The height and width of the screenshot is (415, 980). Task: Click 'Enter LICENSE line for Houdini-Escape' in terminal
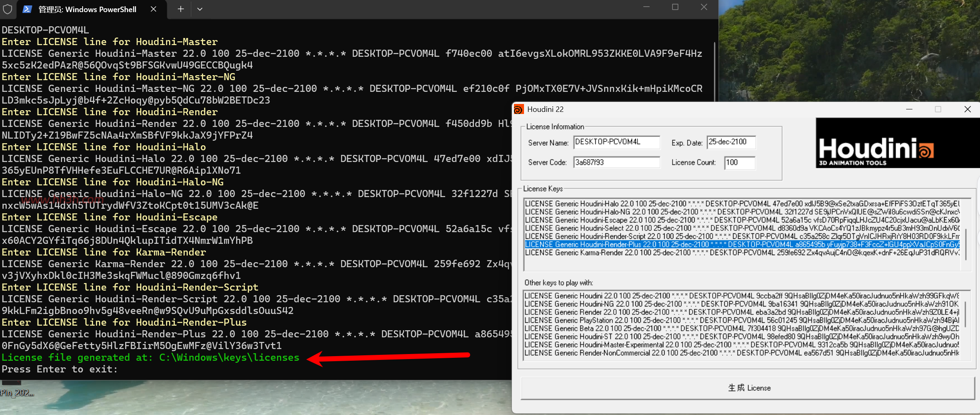(x=110, y=217)
